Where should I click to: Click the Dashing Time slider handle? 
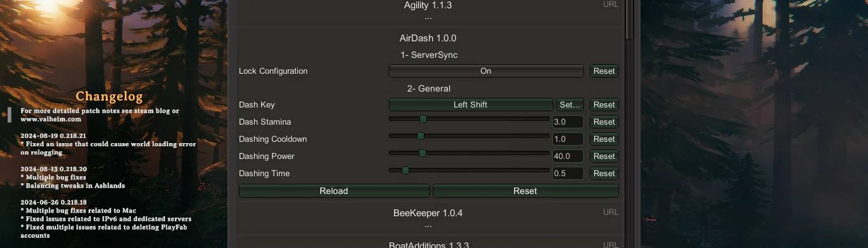[x=405, y=170]
